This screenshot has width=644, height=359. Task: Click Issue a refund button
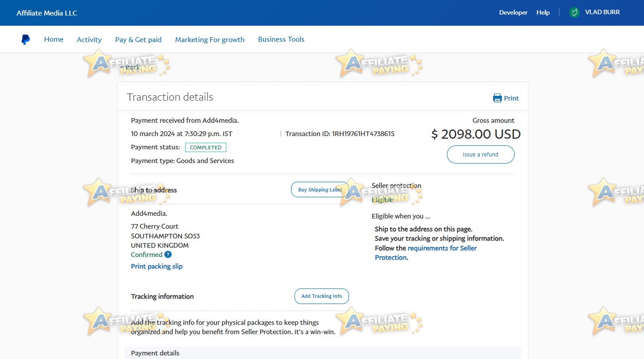pyautogui.click(x=481, y=155)
